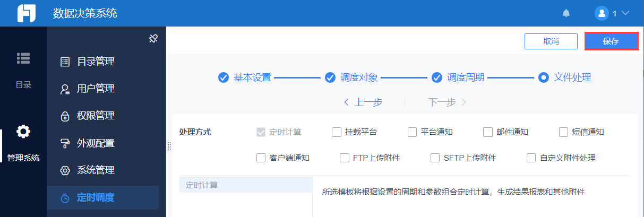Click the 外观配置 paint roller icon

click(x=65, y=143)
